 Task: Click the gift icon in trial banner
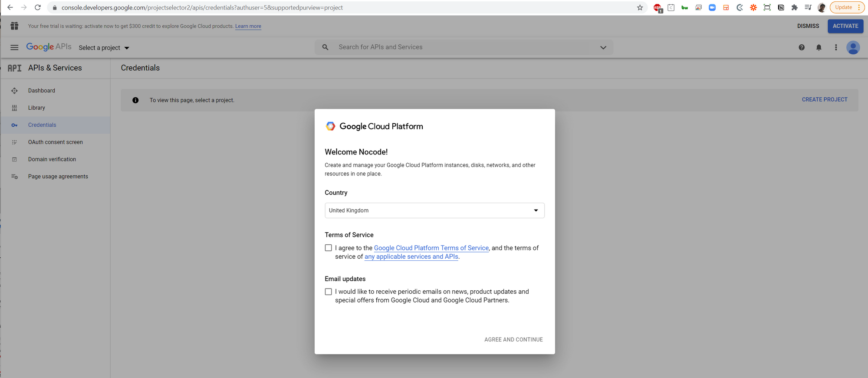click(14, 26)
